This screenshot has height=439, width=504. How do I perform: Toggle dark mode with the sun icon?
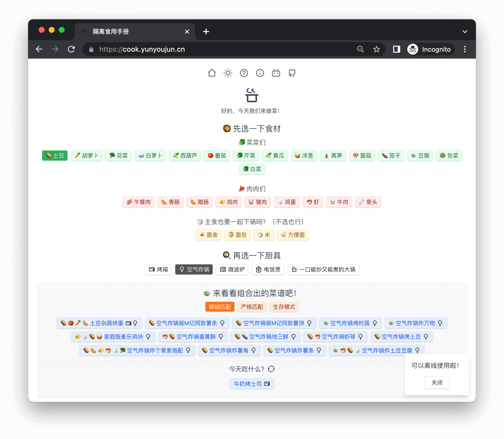coord(228,73)
